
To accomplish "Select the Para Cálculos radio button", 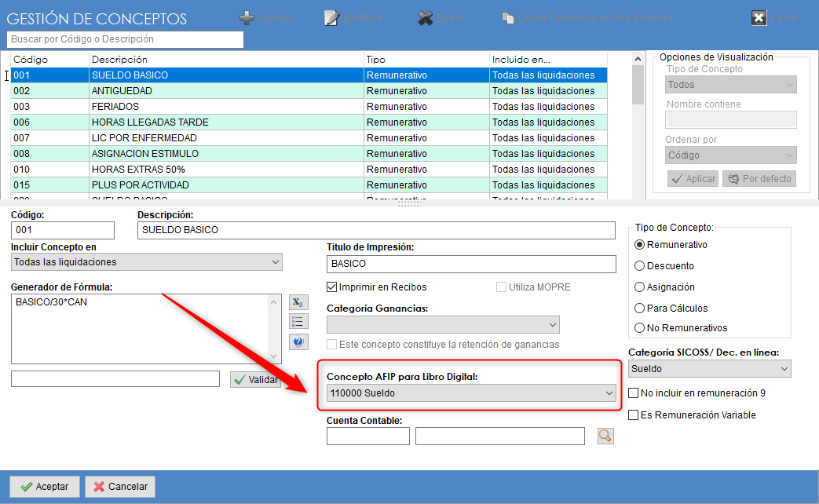I will pos(639,309).
